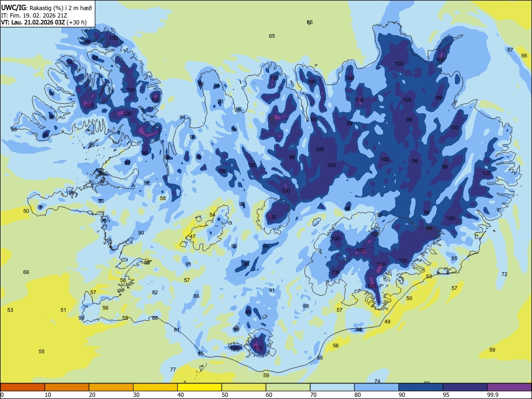Screen dimensions: 532x399
Task: Click the humidity value 51 in the southwest sea
Action: click(63, 310)
